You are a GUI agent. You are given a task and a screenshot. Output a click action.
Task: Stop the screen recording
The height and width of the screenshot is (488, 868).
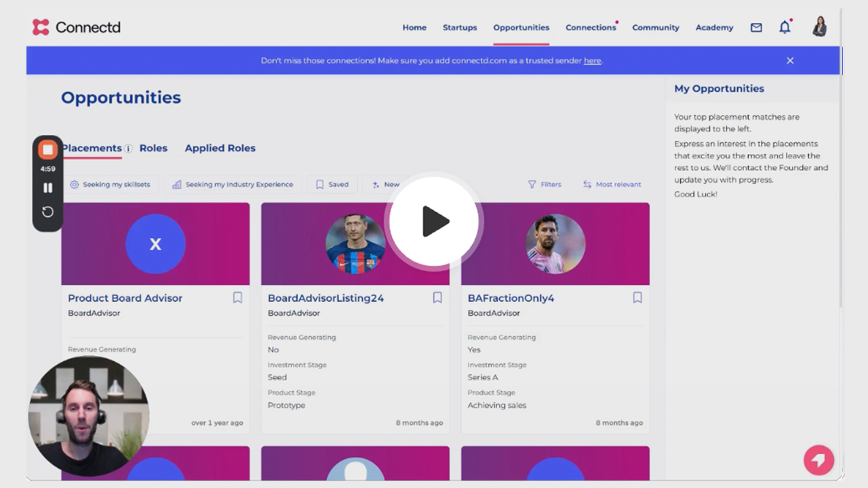pos(47,150)
